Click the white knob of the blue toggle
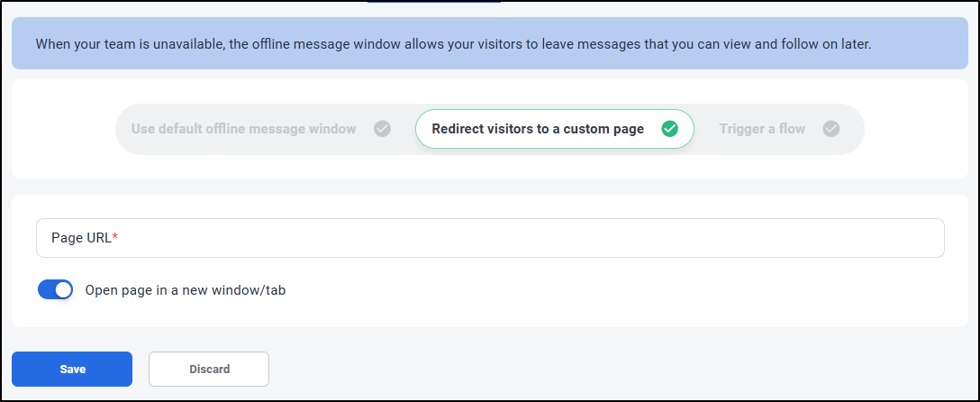 [63, 290]
